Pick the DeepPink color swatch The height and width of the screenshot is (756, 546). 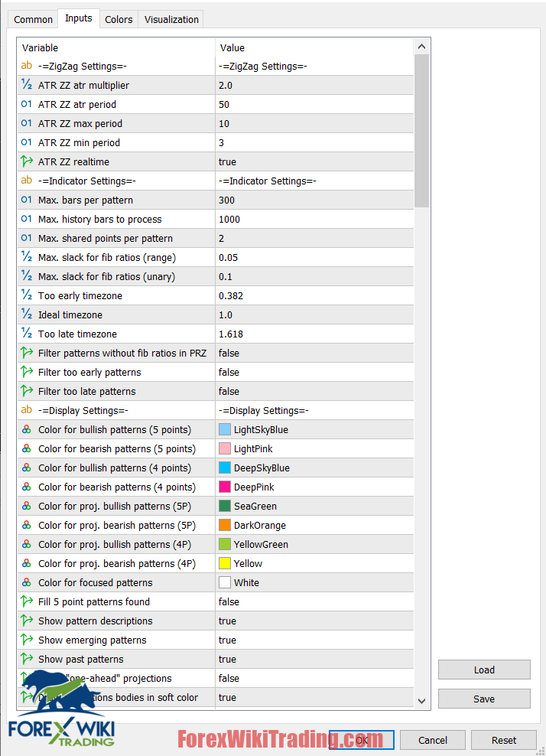click(x=225, y=487)
